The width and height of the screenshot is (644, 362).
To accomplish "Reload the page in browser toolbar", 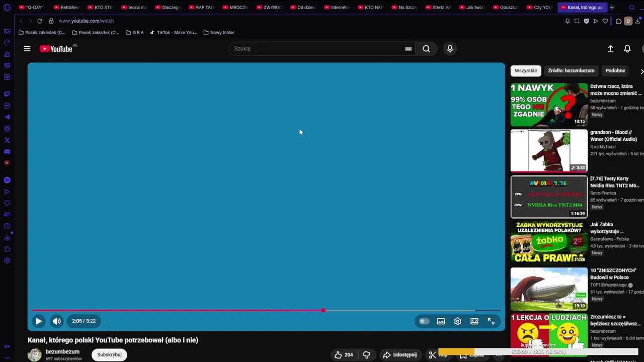I will tap(40, 21).
